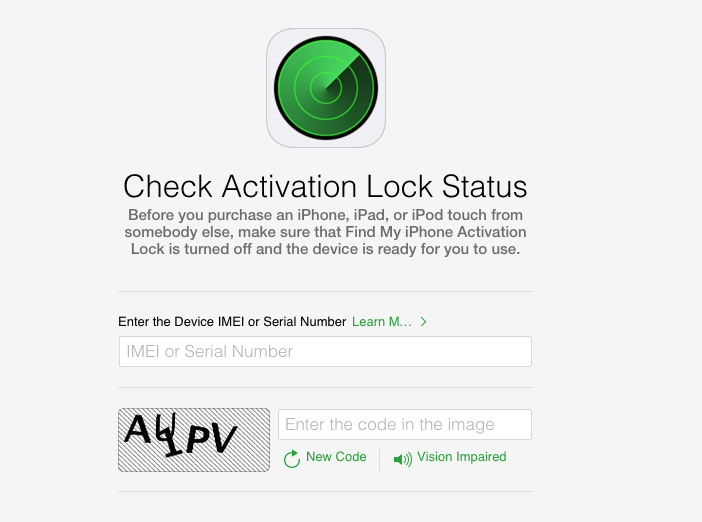Click the letter A in the captcha

(x=137, y=428)
